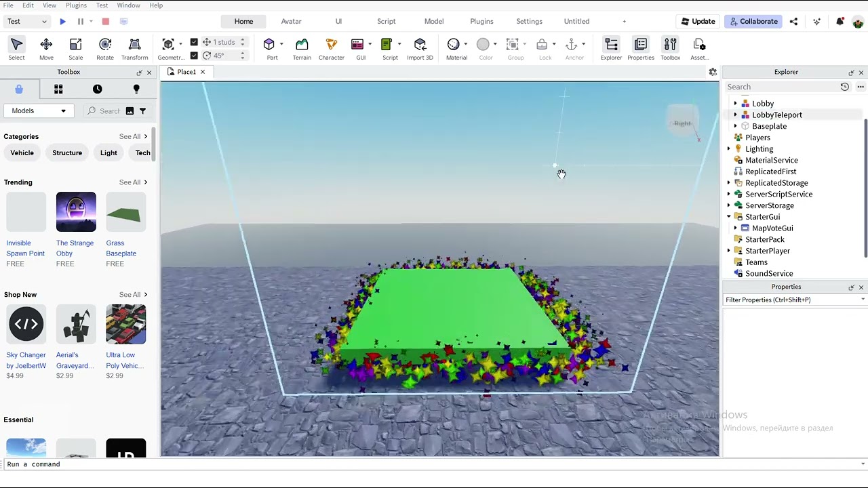Open the Test mode dropdown at top left
868x488 pixels.
pos(27,22)
